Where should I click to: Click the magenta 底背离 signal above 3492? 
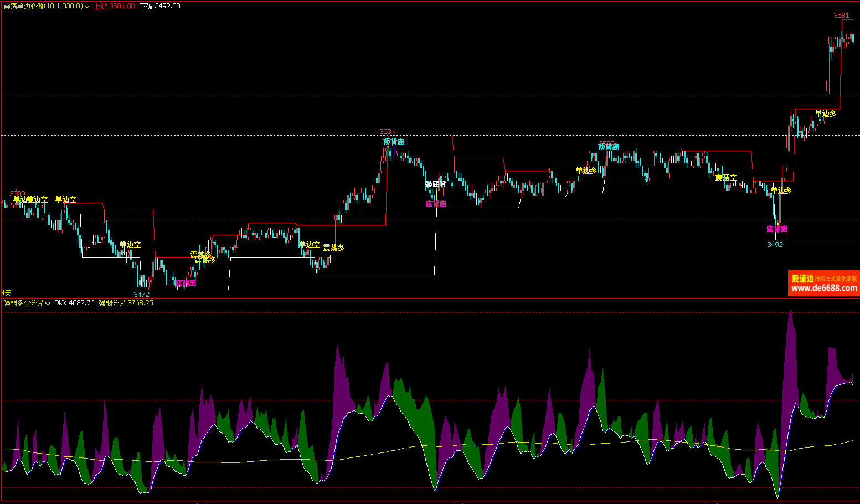pyautogui.click(x=777, y=229)
